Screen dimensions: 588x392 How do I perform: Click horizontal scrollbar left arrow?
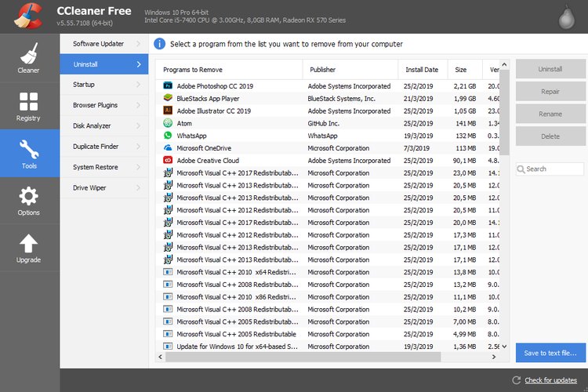(161, 357)
